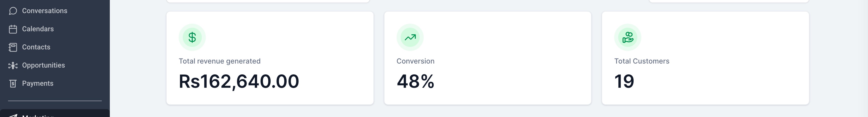Open the Payments sidebar label

pos(38,83)
